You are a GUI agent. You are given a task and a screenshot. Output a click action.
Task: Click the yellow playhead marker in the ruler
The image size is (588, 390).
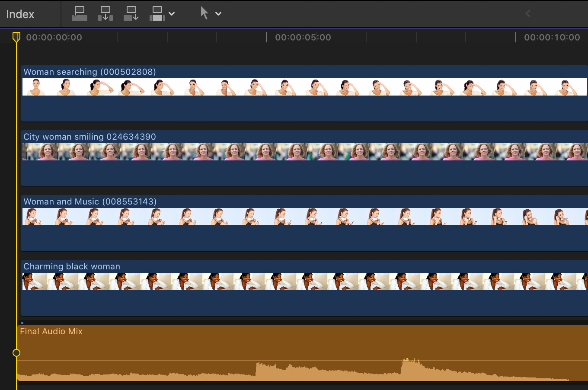click(16, 37)
